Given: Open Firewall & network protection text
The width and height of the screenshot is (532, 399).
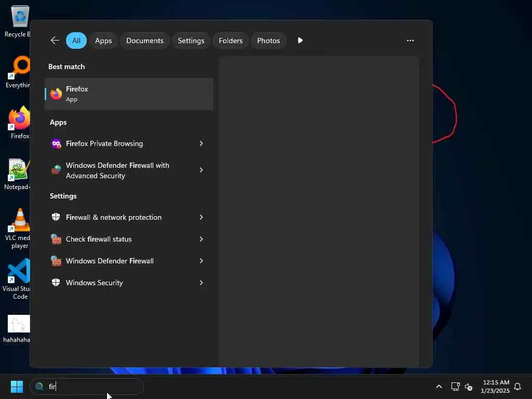Looking at the screenshot, I should [x=114, y=217].
